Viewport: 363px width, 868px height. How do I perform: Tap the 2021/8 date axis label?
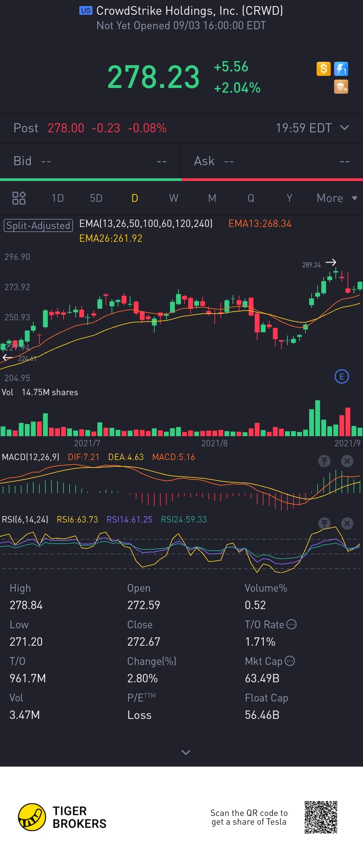pyautogui.click(x=214, y=443)
